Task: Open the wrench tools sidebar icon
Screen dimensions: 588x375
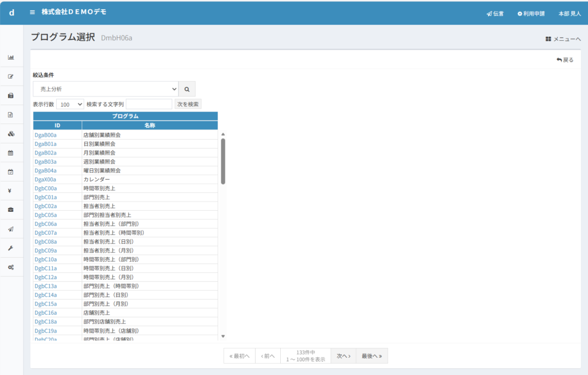Action: [11, 248]
